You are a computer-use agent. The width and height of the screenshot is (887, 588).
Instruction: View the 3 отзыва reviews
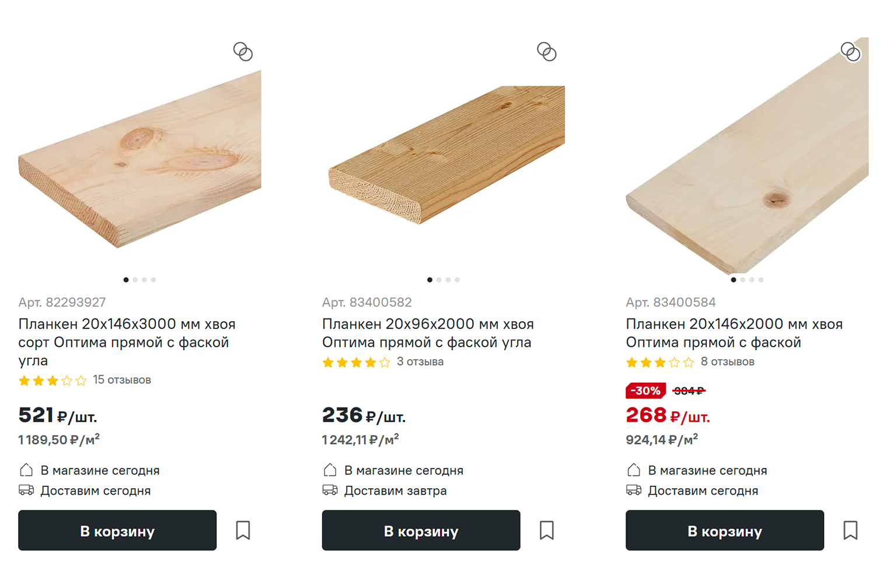pos(420,362)
